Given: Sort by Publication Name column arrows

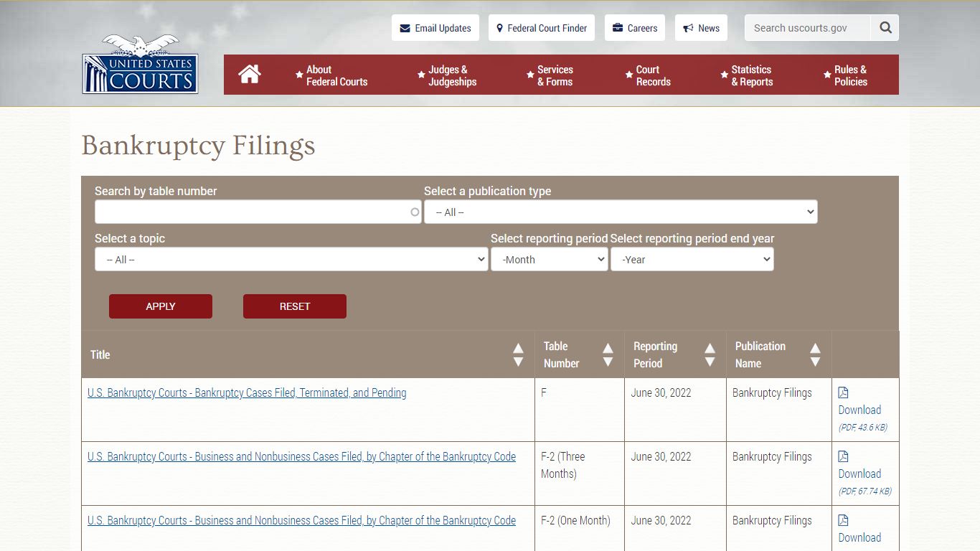Looking at the screenshot, I should (x=815, y=354).
